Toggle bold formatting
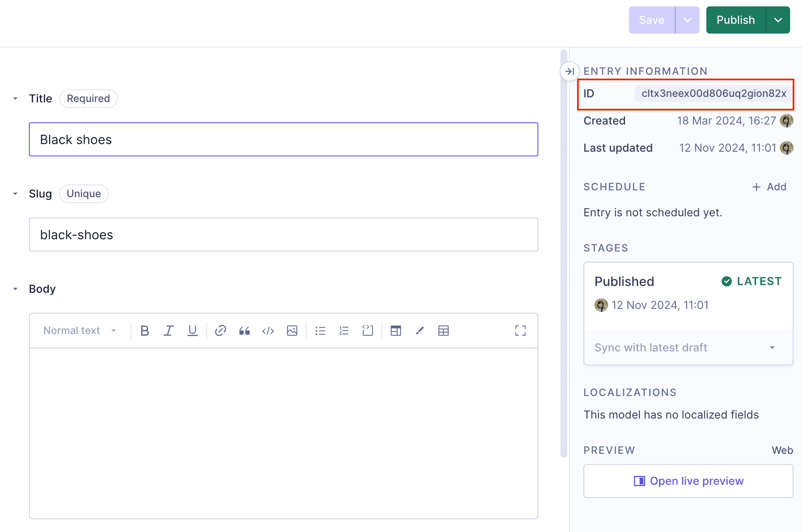The image size is (802, 532). click(x=145, y=330)
